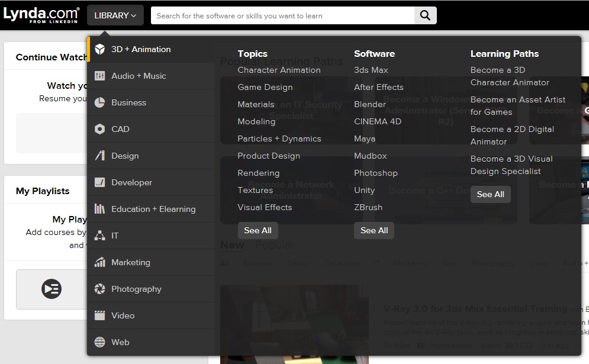Open the Character Animation topic link
589x364 pixels.
pyautogui.click(x=279, y=70)
